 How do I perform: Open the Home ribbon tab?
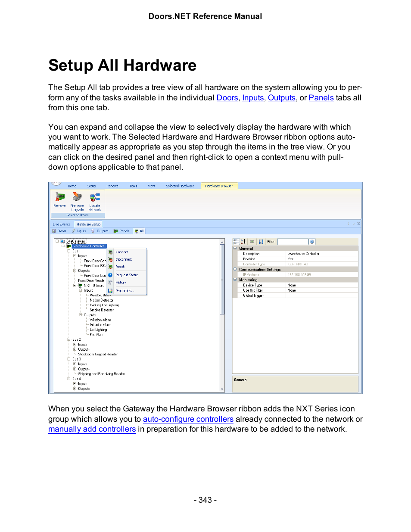(72, 186)
